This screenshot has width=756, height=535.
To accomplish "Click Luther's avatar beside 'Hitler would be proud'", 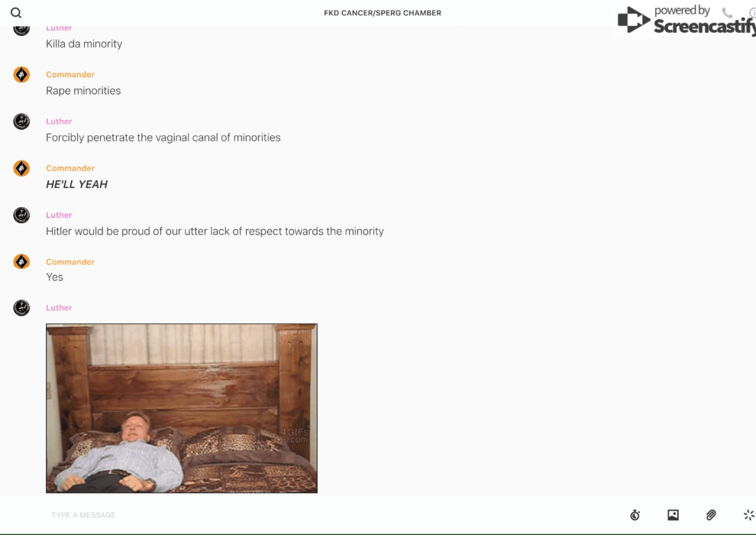I will [21, 216].
